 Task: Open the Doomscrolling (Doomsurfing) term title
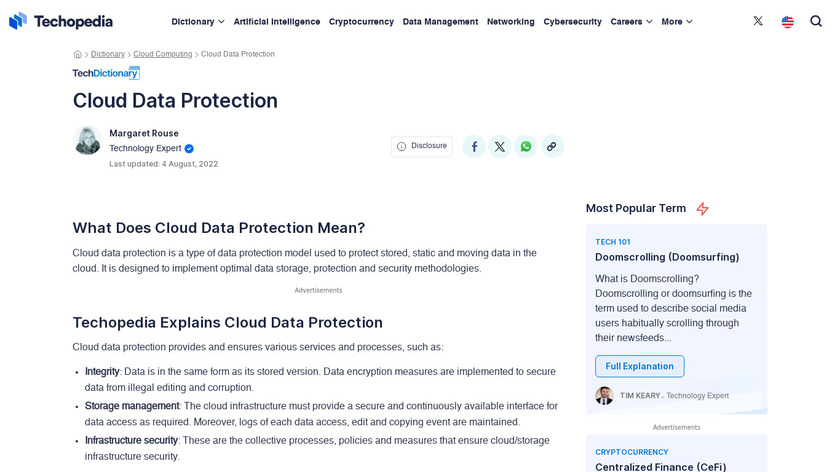(x=667, y=257)
